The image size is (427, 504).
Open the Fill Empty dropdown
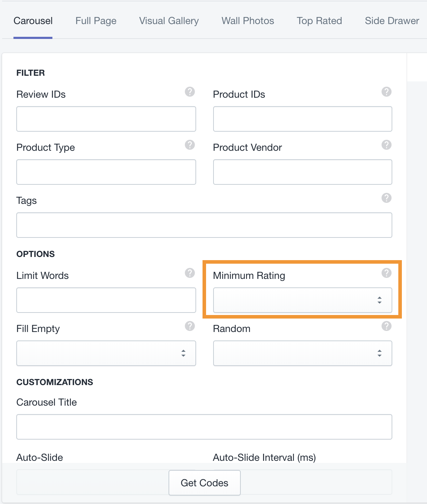(x=106, y=353)
